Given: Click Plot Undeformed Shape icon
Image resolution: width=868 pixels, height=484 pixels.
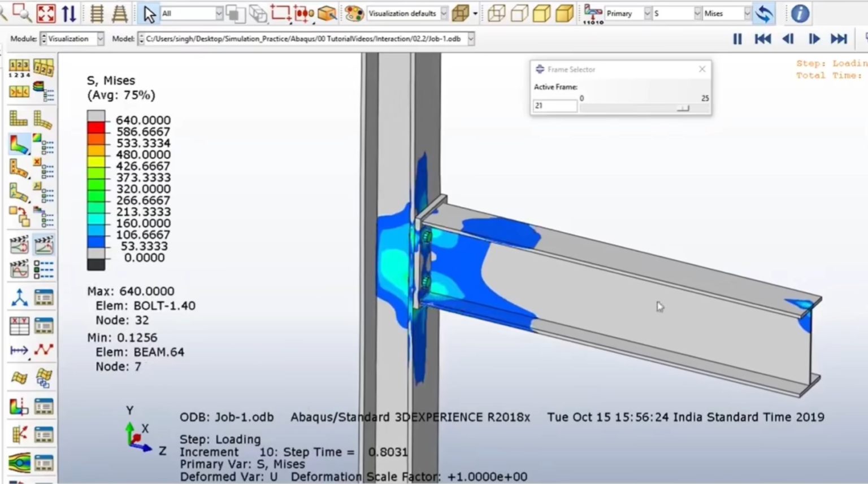Looking at the screenshot, I should tap(19, 119).
